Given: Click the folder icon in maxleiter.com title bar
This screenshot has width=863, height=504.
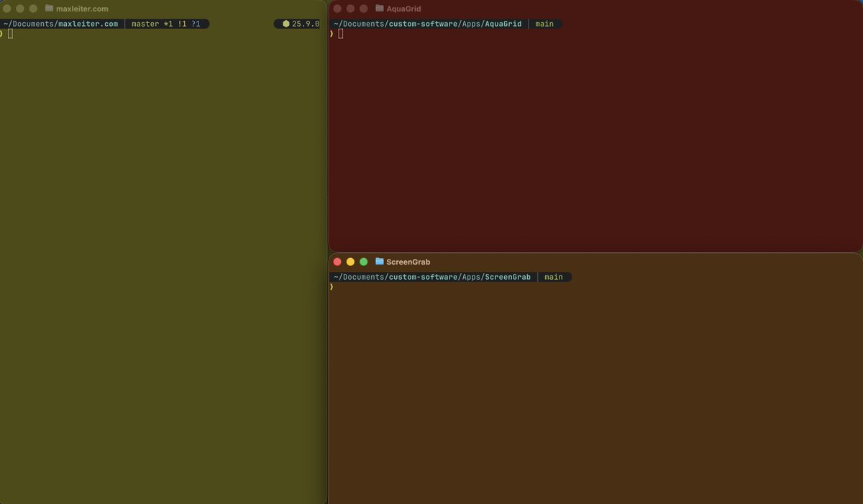Looking at the screenshot, I should [x=50, y=9].
